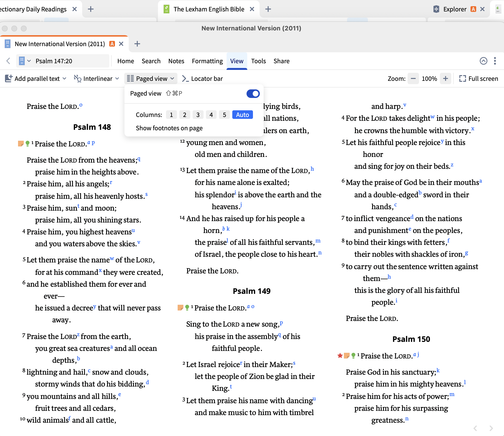Toggle the Locator bar
Image resolution: width=504 pixels, height=436 pixels.
202,78
